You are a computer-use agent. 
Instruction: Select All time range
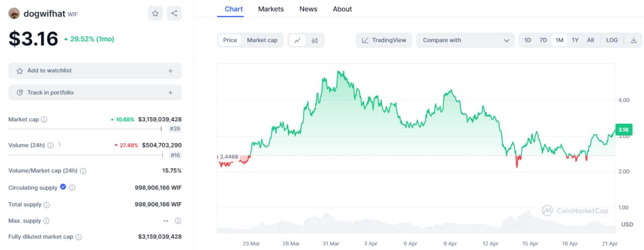coord(590,40)
